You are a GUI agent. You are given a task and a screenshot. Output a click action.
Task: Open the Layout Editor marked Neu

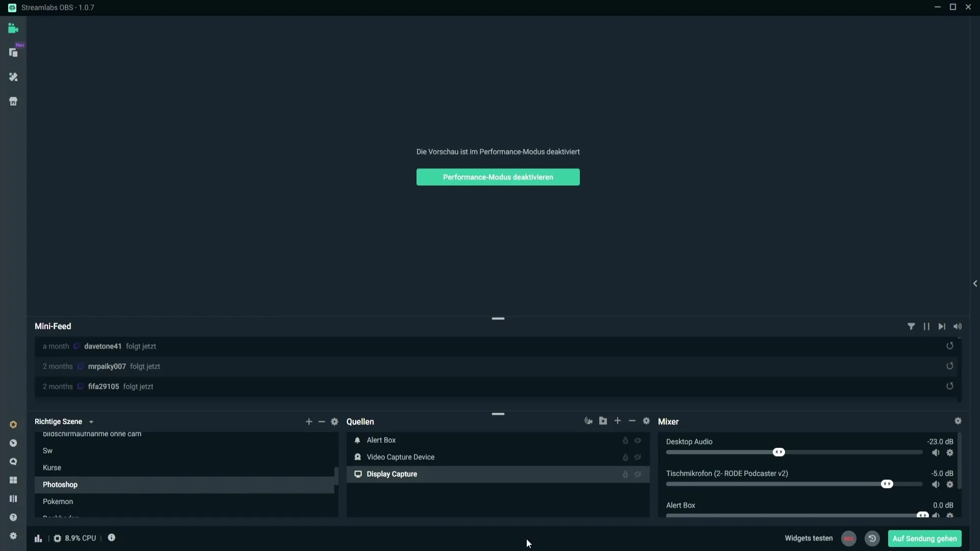13,53
